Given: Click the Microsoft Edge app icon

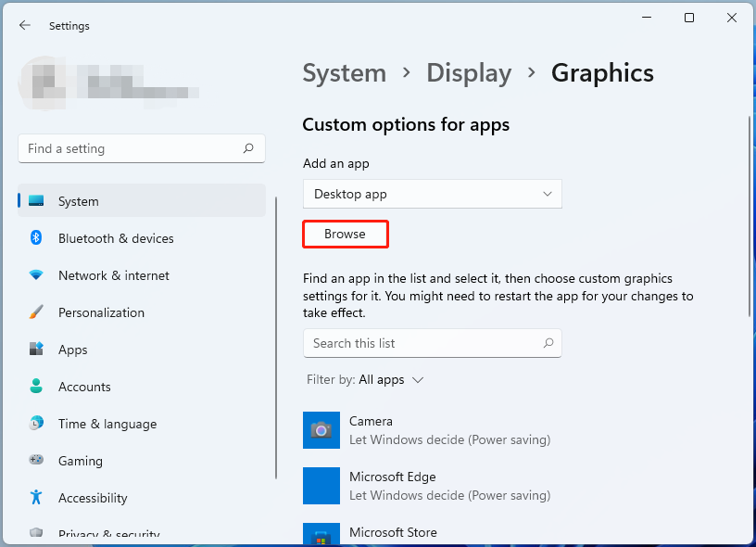Looking at the screenshot, I should coord(321,486).
